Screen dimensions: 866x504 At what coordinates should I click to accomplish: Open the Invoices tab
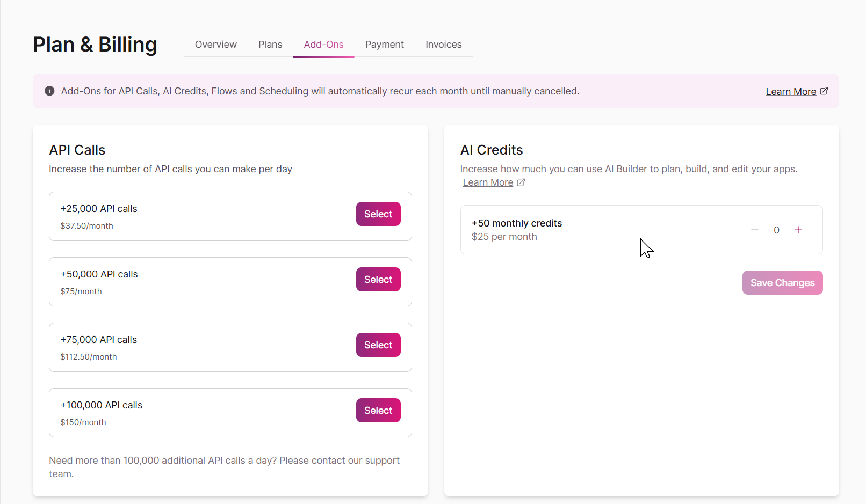coord(444,45)
